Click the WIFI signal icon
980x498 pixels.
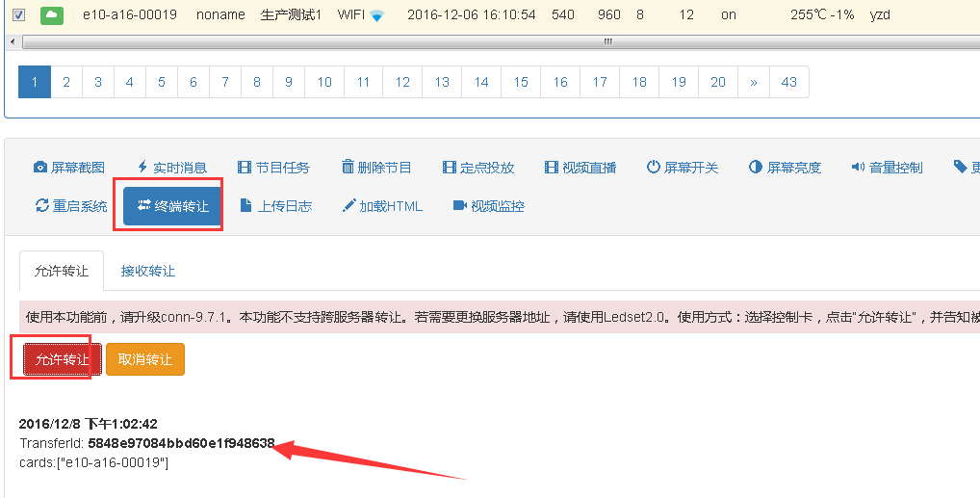tap(376, 15)
